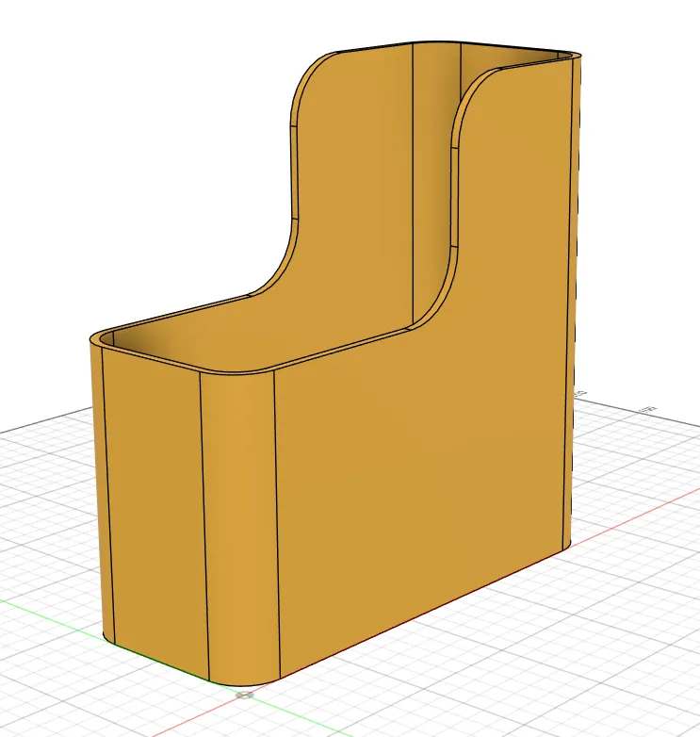
Task: Click the bottom edge of the front face
Action: point(423,615)
